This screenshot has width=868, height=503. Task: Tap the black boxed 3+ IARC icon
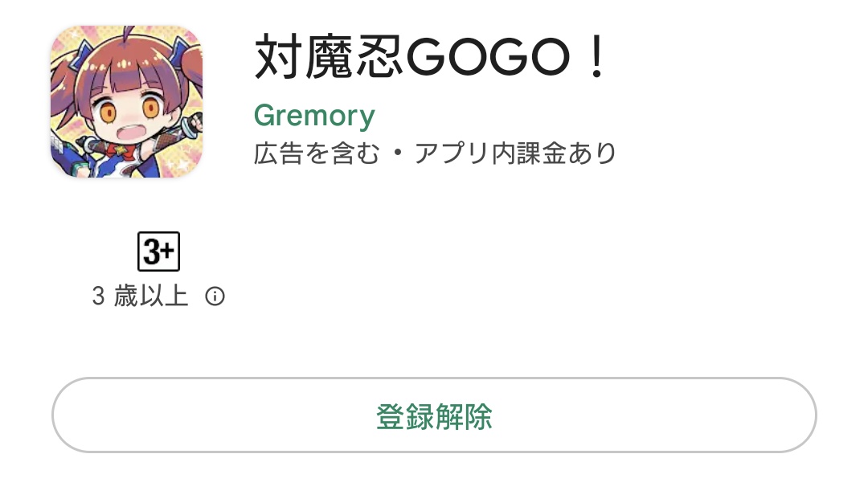[159, 251]
